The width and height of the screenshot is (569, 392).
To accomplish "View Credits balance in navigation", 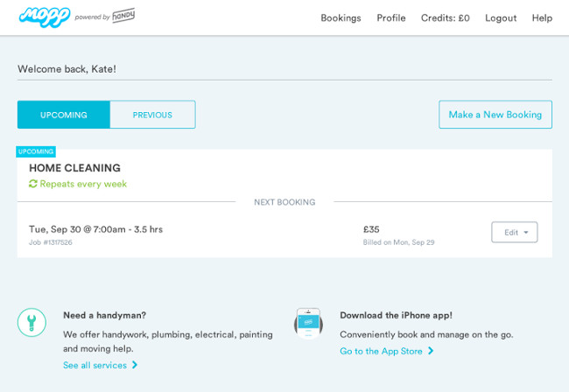I will (x=445, y=17).
